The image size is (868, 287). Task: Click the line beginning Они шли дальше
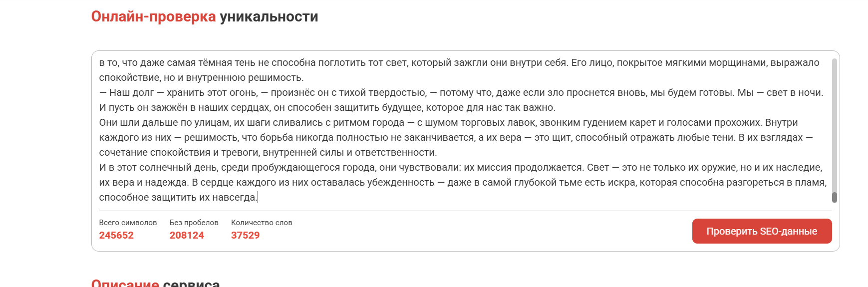[448, 123]
